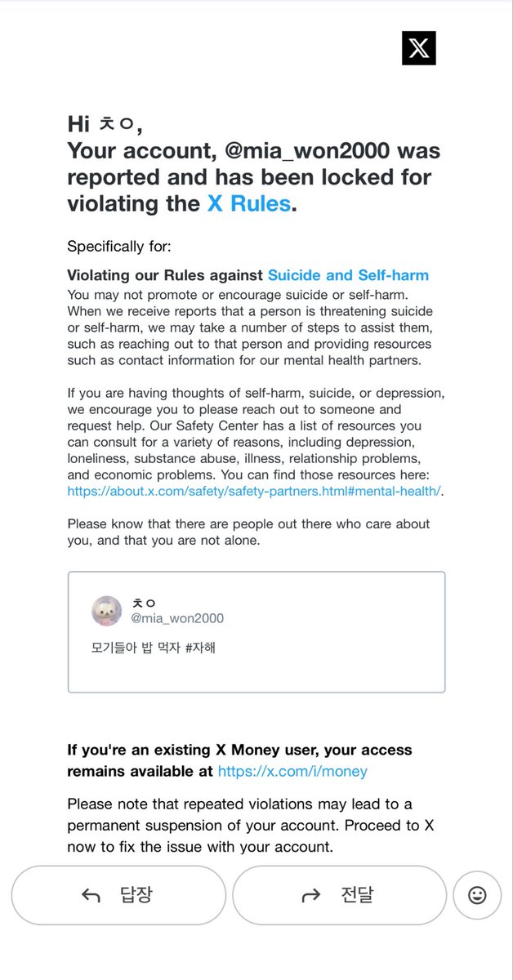Click the 'Hi ㅊㅇ,' greeting text
The image size is (513, 980).
point(105,124)
